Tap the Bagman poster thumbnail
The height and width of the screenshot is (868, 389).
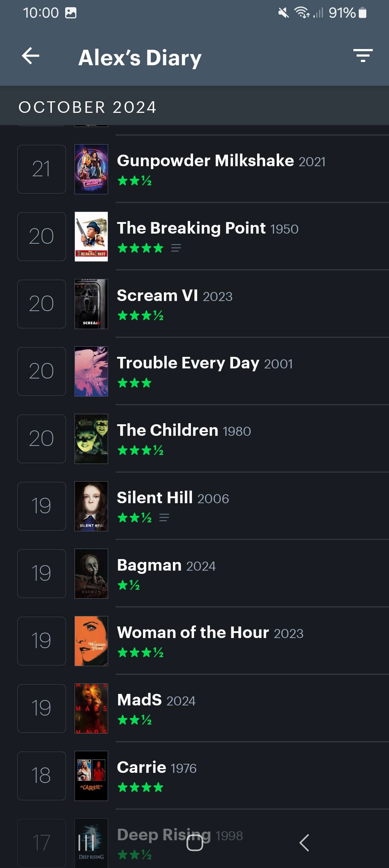[x=91, y=573]
